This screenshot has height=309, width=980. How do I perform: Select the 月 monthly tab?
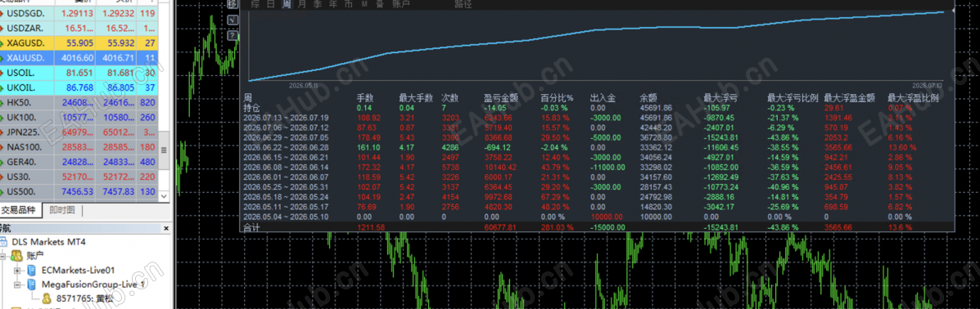pyautogui.click(x=302, y=4)
